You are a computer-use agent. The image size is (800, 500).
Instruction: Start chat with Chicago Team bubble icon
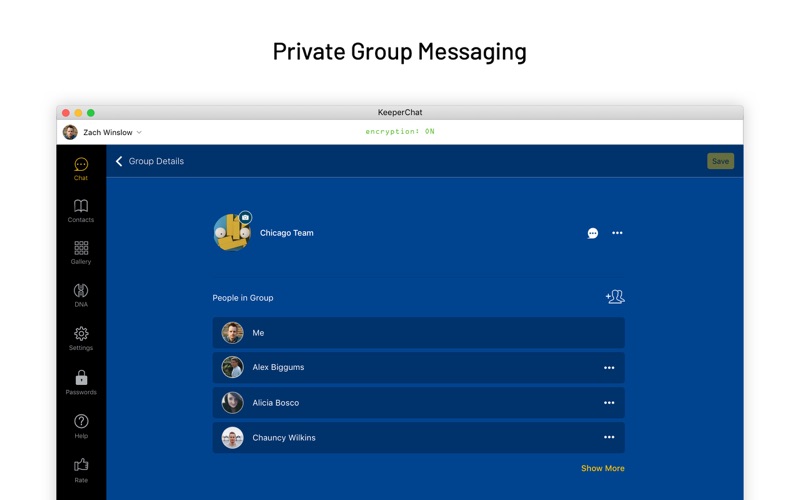point(592,233)
